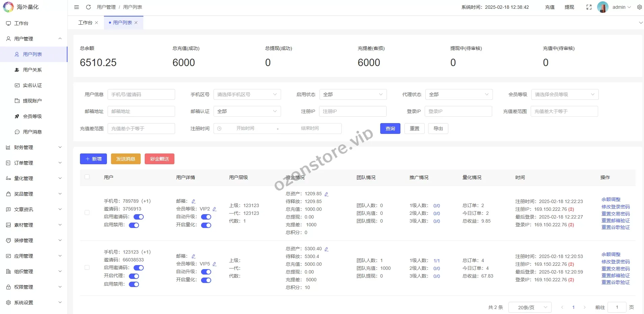Toggle 自动升级 switch for user 789789
This screenshot has width=644, height=314.
pyautogui.click(x=206, y=217)
